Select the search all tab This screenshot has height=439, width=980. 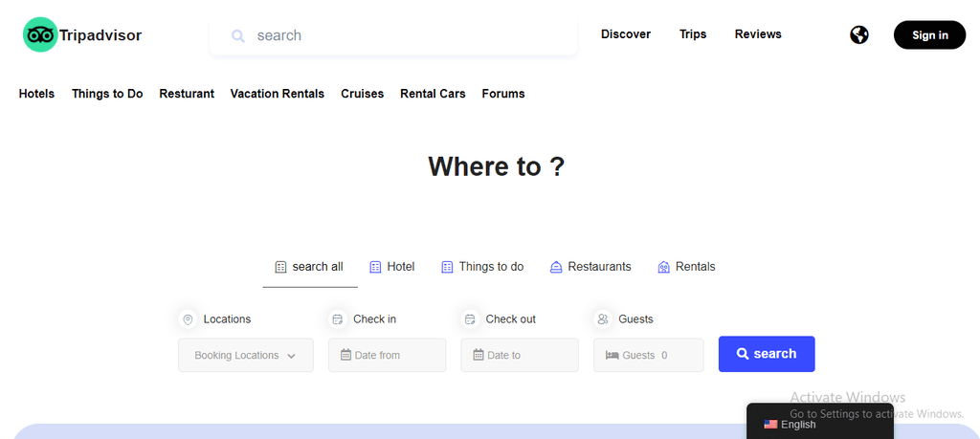(x=310, y=267)
